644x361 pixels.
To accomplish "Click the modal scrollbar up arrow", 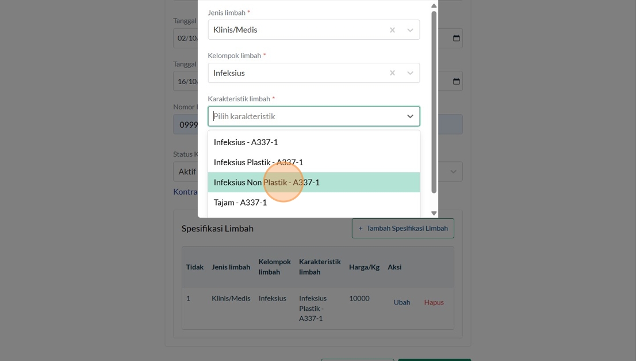I will tap(434, 6).
